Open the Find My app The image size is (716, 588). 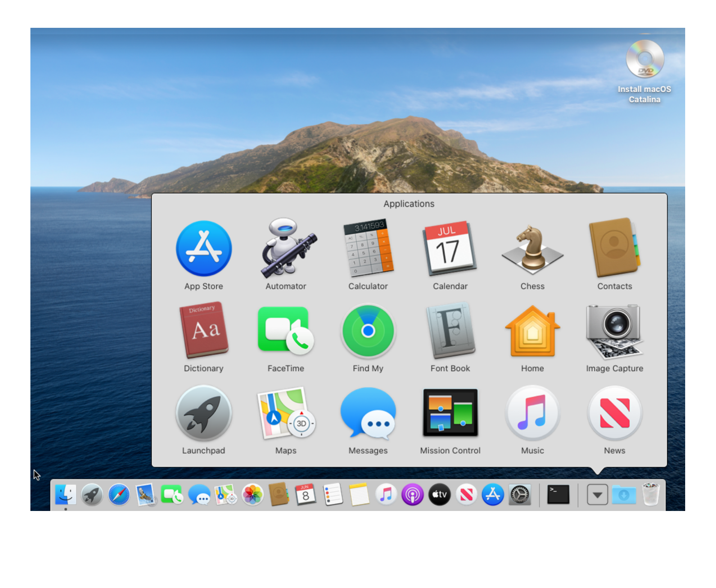coord(368,331)
